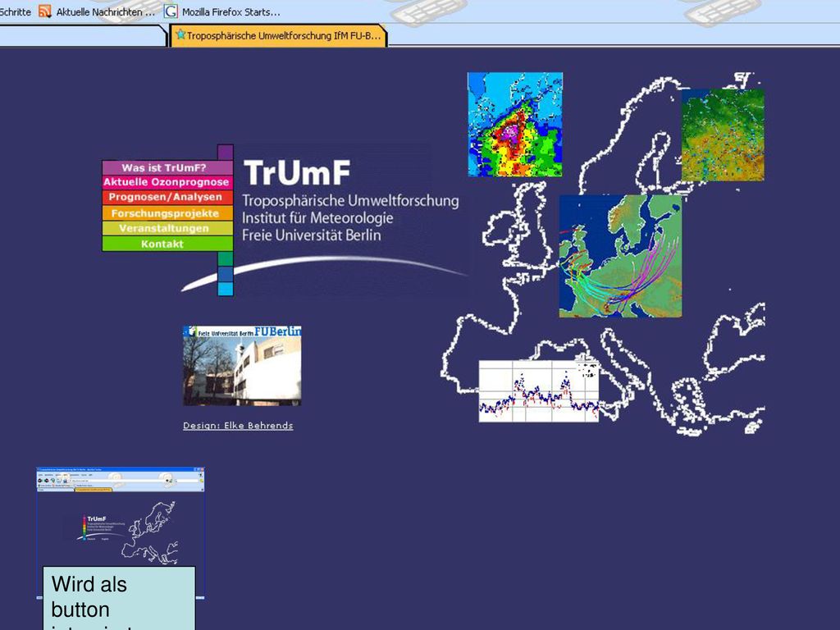Click the purple square above the menu
This screenshot has height=630, width=840.
(x=226, y=152)
